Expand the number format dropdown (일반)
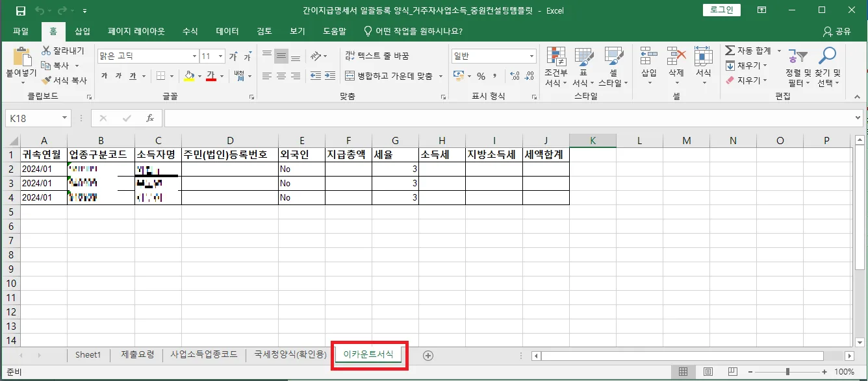This screenshot has width=868, height=381. coord(532,56)
